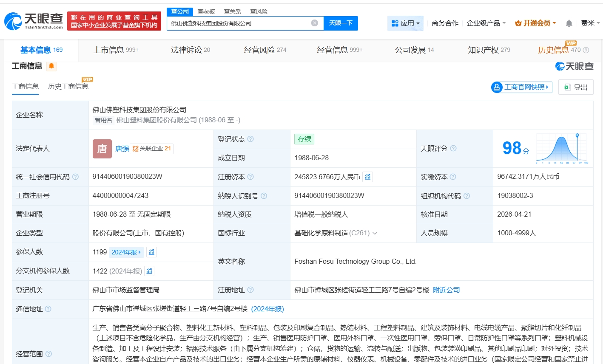Click the help icon next to 天眼评分
Screen dimensions: 603x364
453,148
